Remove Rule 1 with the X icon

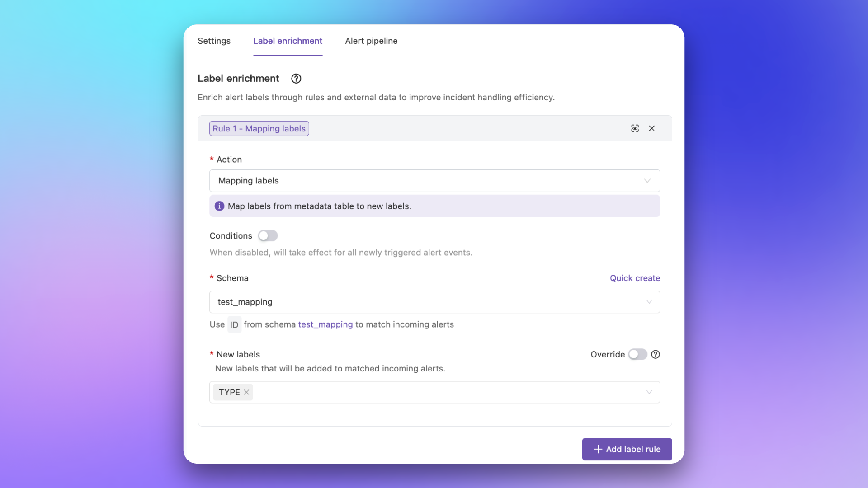coord(651,128)
